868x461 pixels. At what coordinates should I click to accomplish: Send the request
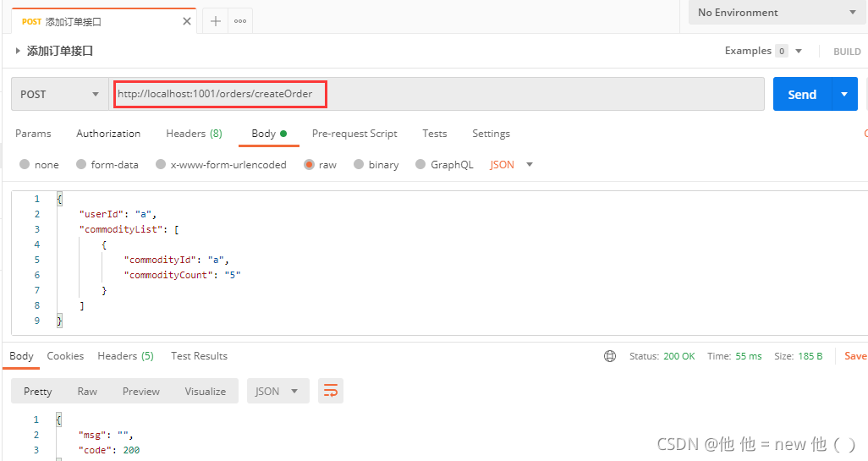coord(802,94)
